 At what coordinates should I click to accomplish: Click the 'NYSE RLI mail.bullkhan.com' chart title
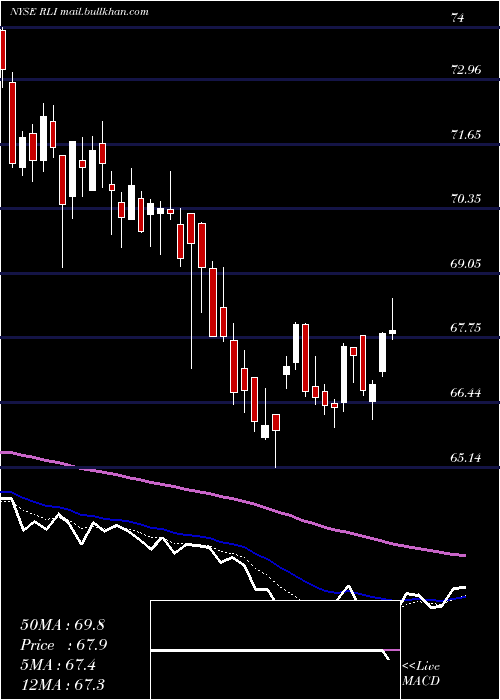tap(79, 12)
